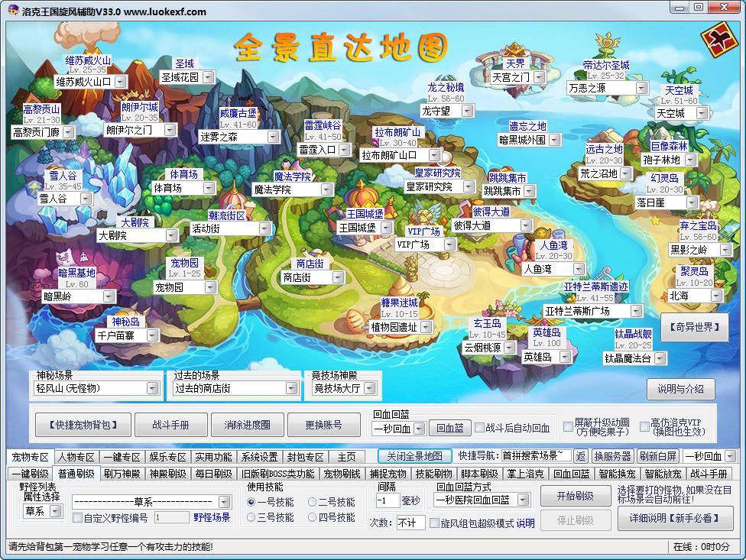Open the 天宫之门 dropdown list

(x=539, y=77)
